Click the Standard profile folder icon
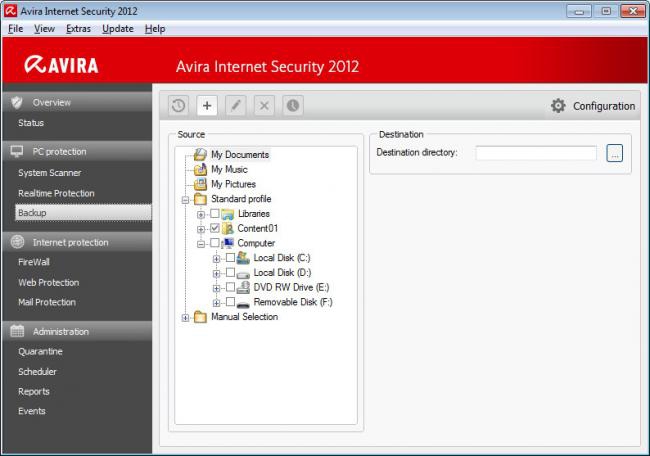 200,199
